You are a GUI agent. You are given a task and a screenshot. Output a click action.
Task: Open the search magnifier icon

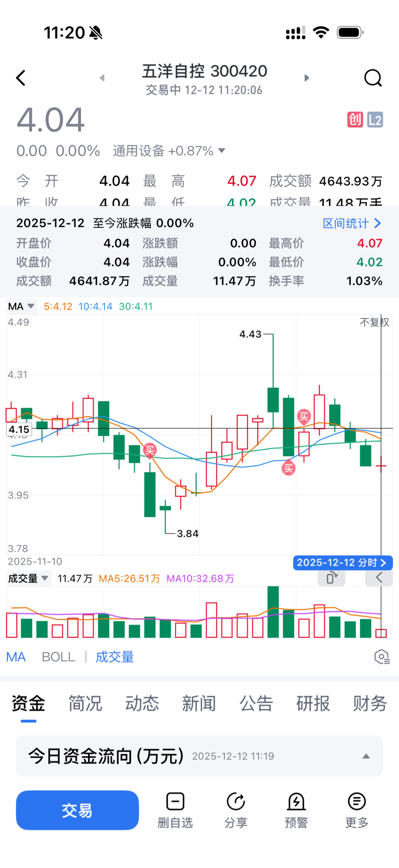[373, 78]
